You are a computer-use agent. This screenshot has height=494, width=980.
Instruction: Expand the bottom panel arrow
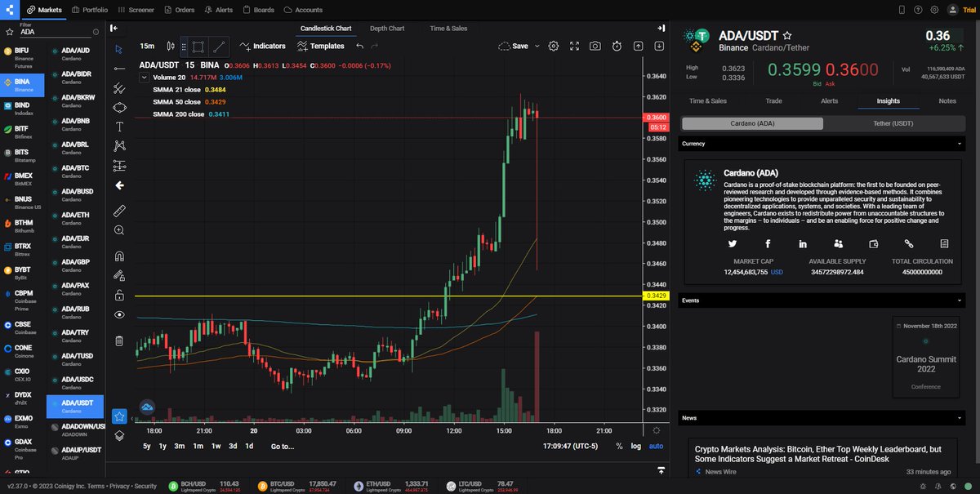click(x=660, y=470)
